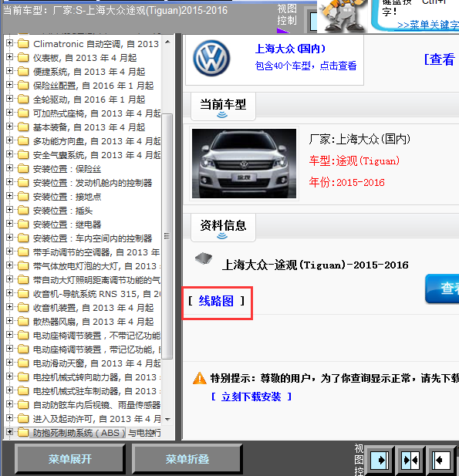Open the 上海大众 (国内) brand link
This screenshot has height=476, width=459.
[x=290, y=49]
